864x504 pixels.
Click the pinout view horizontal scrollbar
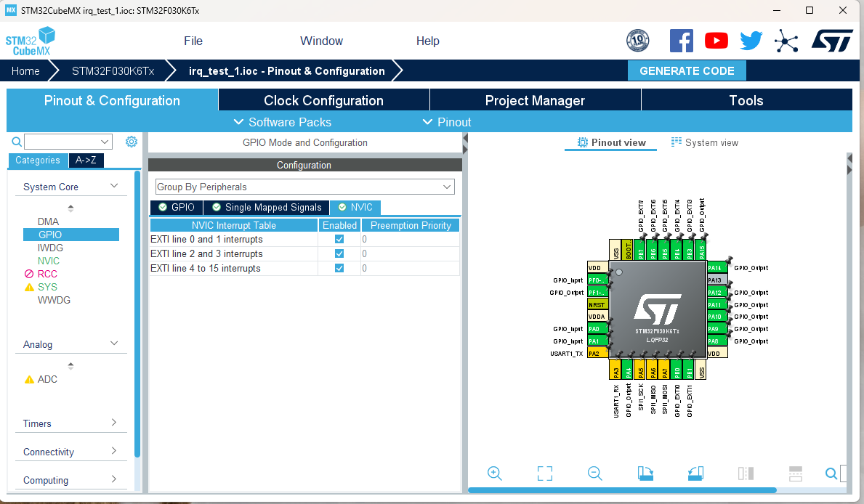coord(622,489)
